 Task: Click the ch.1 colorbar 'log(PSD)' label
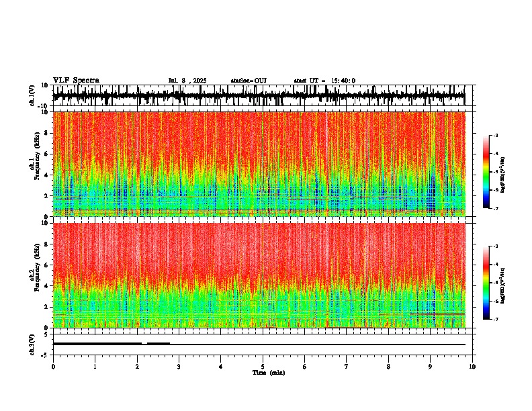tap(503, 175)
